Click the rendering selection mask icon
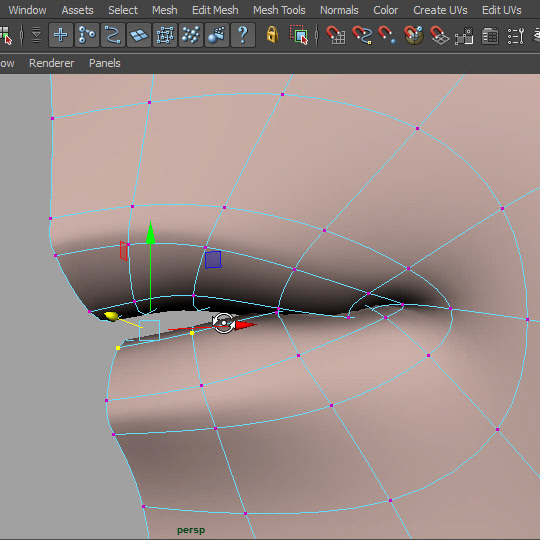The image size is (540, 540). 217,35
